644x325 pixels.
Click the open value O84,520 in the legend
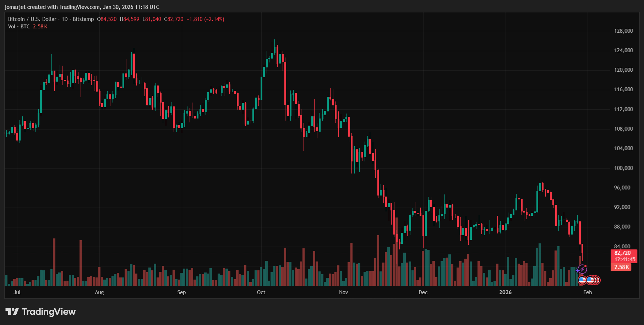click(107, 19)
